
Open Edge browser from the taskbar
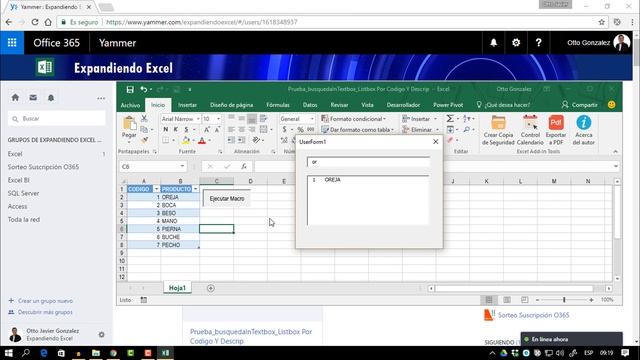[44, 353]
